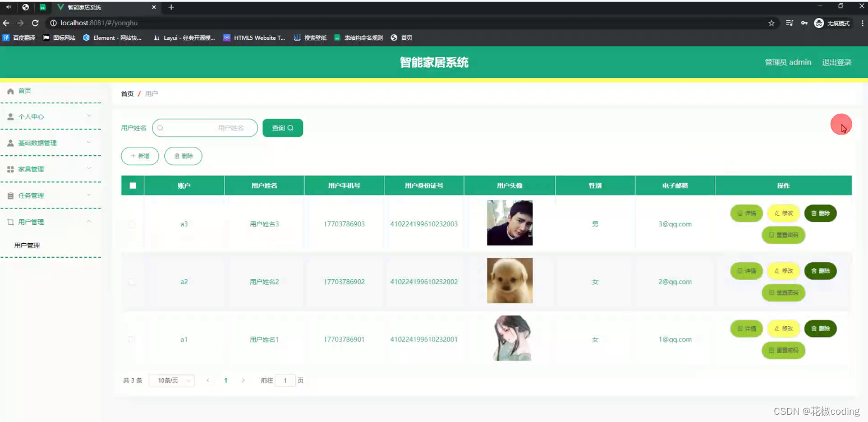Image resolution: width=868 pixels, height=422 pixels.
Task: Click the 用户管理 sidebar icon
Action: tap(10, 221)
